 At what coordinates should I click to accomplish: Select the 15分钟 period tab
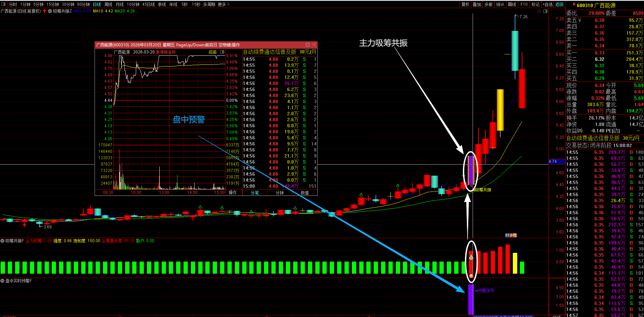[53, 4]
